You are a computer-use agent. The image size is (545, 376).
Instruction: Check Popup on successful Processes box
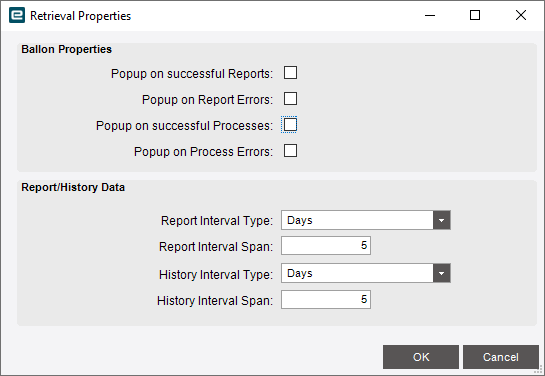point(290,125)
